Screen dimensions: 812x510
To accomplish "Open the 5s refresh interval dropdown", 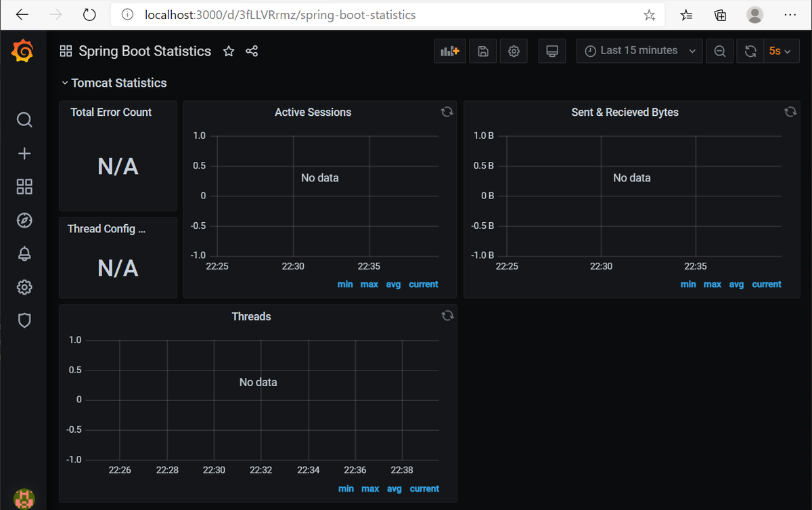I will click(x=781, y=51).
